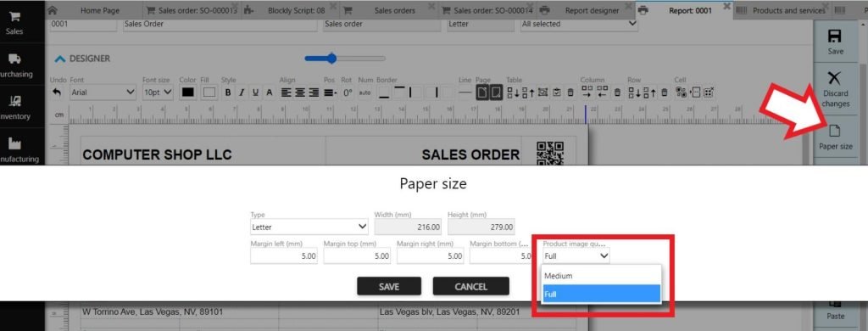Open the Font dropdown showing Arial
Screen dimensions: 868x331
(103, 93)
